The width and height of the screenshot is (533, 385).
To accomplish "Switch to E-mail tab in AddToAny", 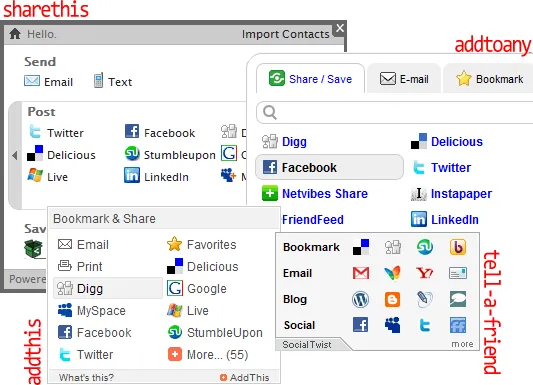I will [404, 79].
